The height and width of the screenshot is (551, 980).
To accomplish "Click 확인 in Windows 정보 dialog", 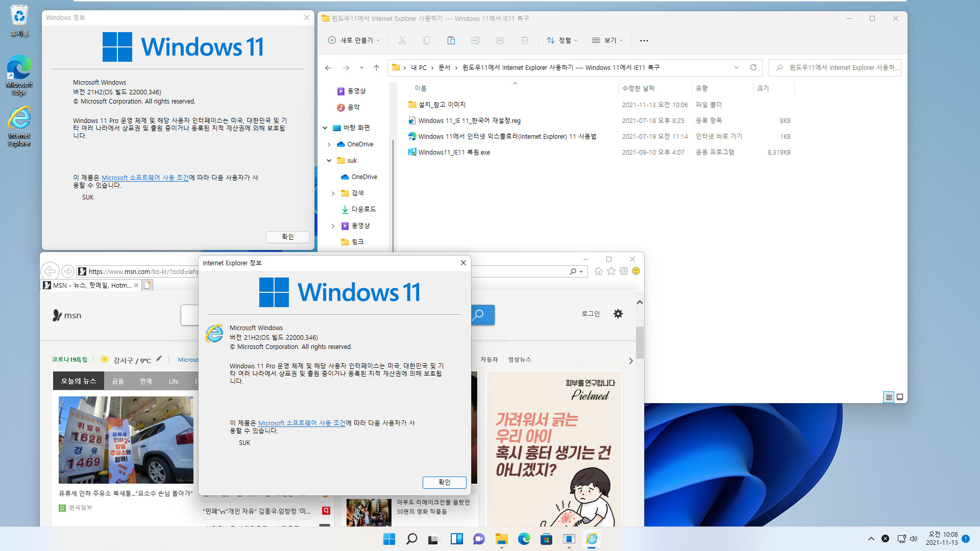I will pyautogui.click(x=287, y=237).
